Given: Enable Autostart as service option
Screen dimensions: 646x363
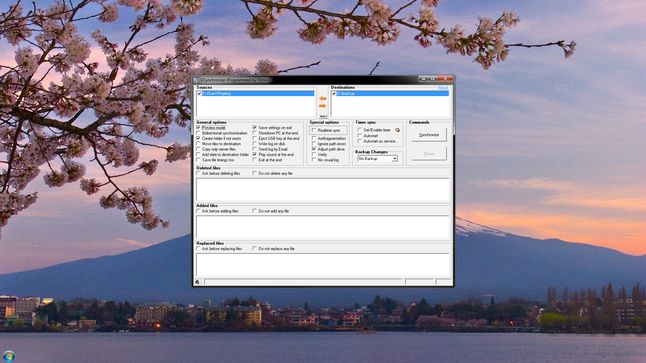Looking at the screenshot, I should (359, 141).
